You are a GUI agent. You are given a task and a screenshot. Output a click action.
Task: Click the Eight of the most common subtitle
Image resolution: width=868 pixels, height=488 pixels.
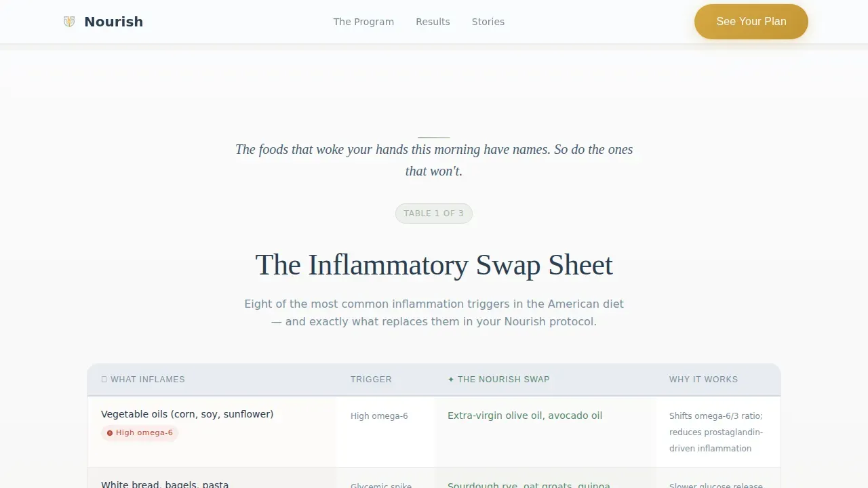[x=434, y=312]
